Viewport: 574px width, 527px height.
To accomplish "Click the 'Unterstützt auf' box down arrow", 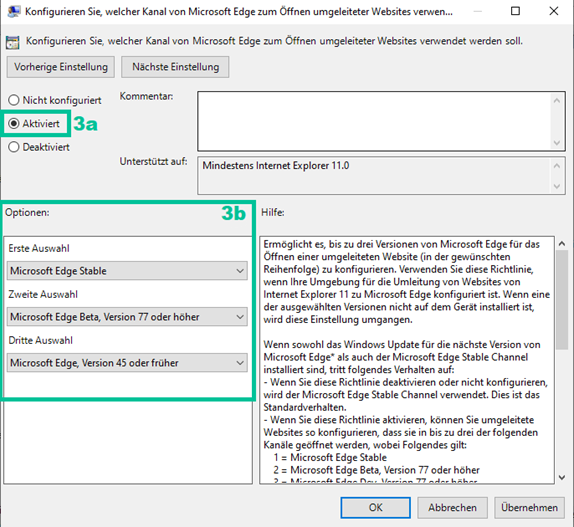I will pos(557,186).
